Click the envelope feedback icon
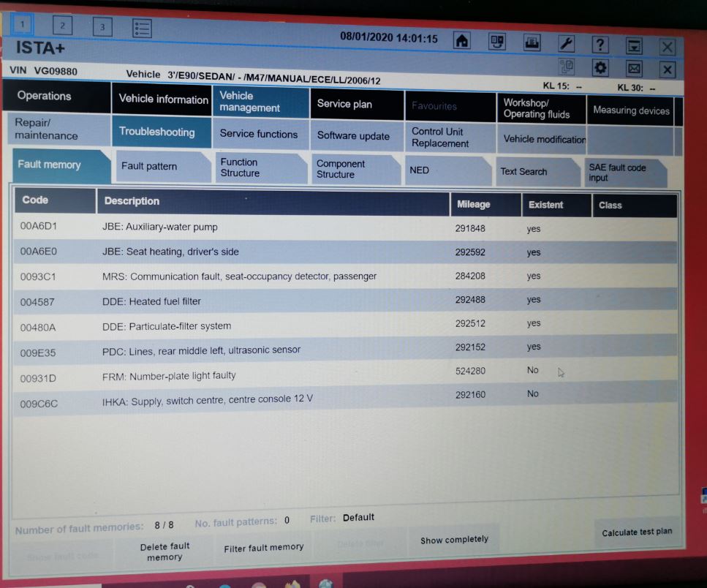707x588 pixels. point(634,69)
